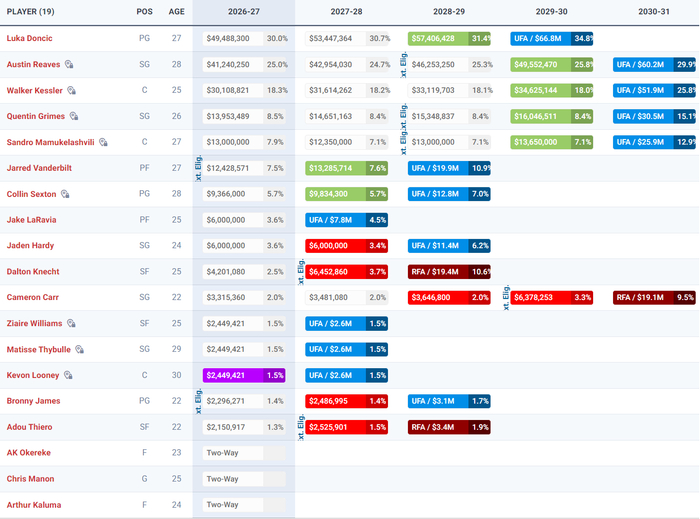
Task: Open the note icon next to Austin Reaves
Action: [69, 64]
